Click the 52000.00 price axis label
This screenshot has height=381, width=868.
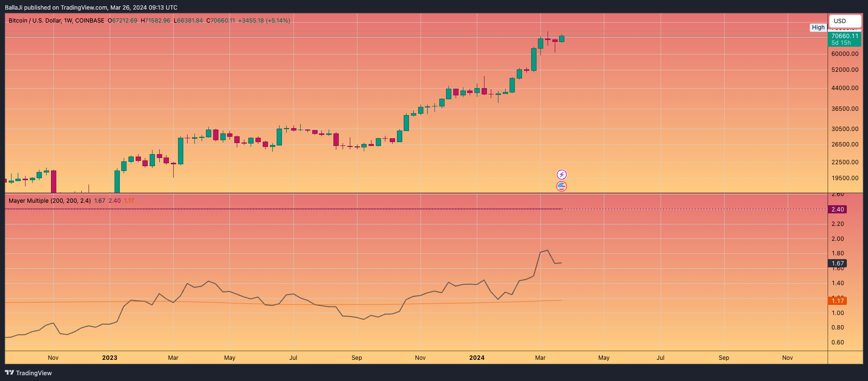point(844,70)
